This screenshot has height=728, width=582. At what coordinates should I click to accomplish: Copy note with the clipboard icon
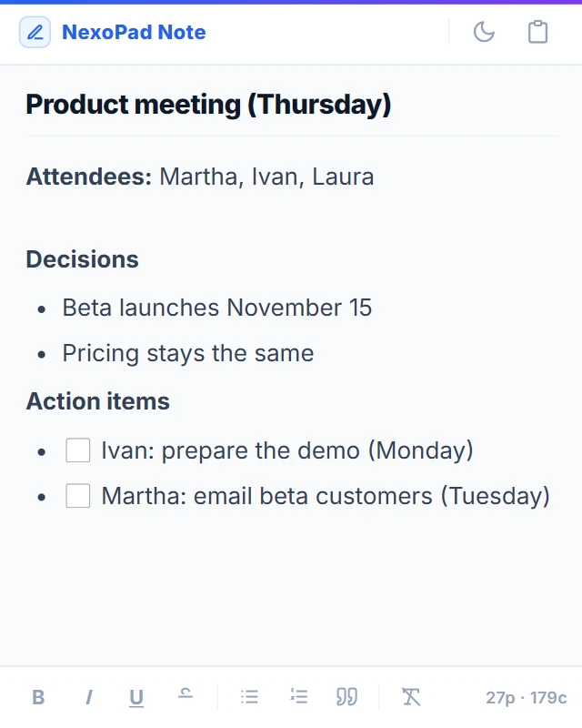point(537,32)
